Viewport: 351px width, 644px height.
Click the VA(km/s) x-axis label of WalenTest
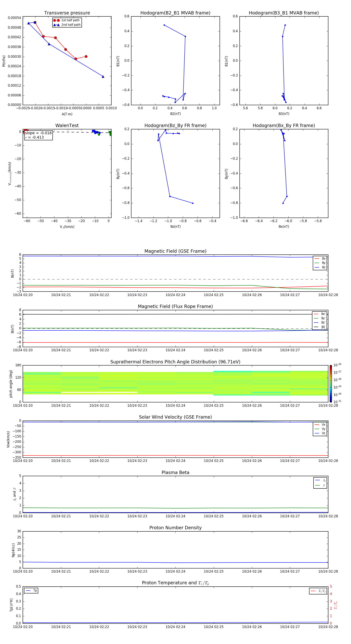tap(67, 227)
